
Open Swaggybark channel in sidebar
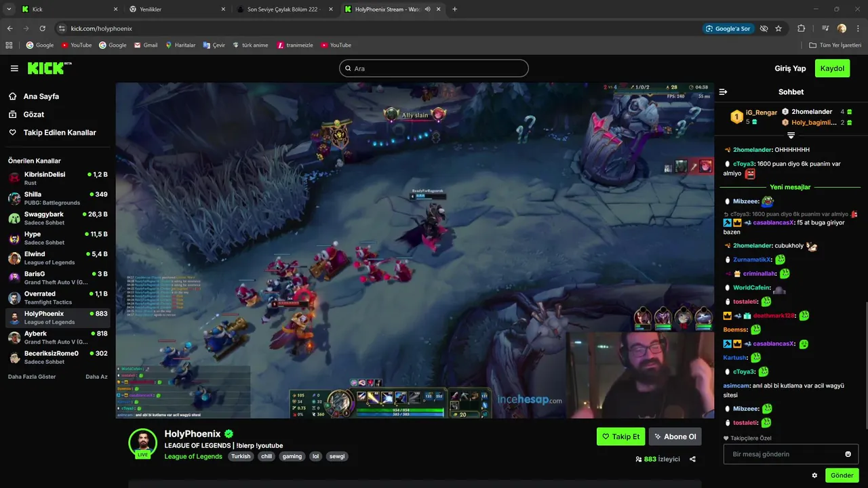click(58, 218)
